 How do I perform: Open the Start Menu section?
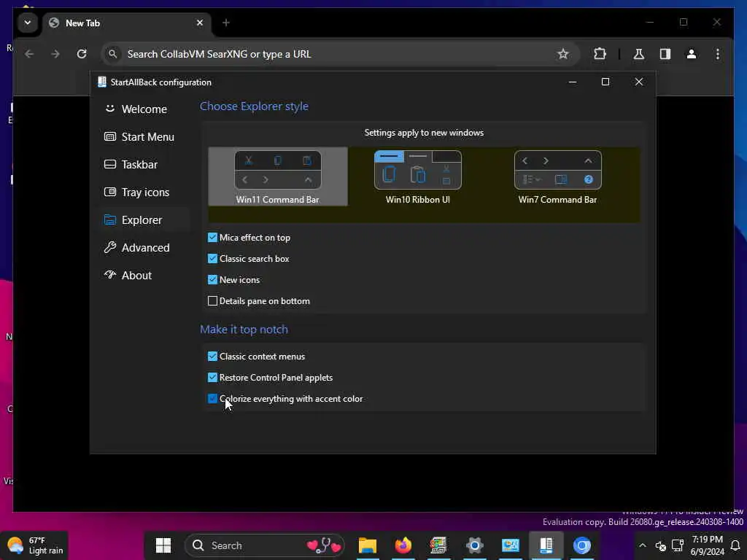pos(139,136)
